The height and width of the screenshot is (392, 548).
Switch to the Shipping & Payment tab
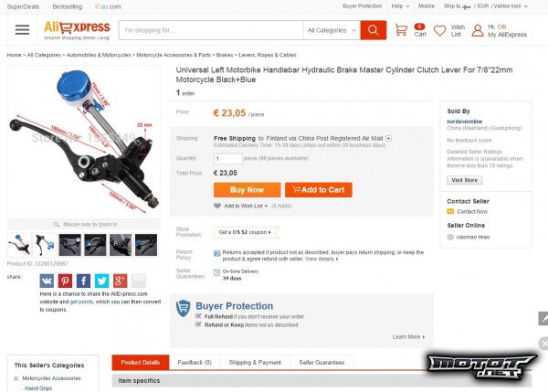pyautogui.click(x=255, y=363)
